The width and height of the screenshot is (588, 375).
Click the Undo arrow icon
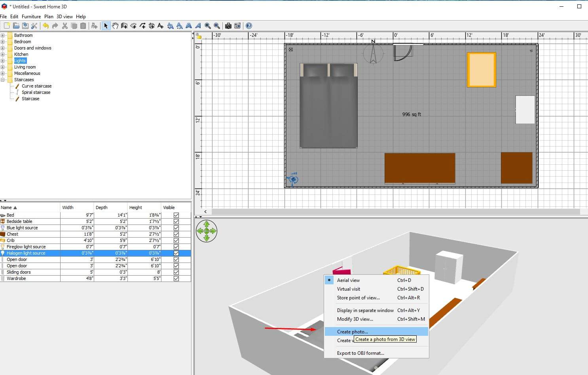tap(46, 26)
